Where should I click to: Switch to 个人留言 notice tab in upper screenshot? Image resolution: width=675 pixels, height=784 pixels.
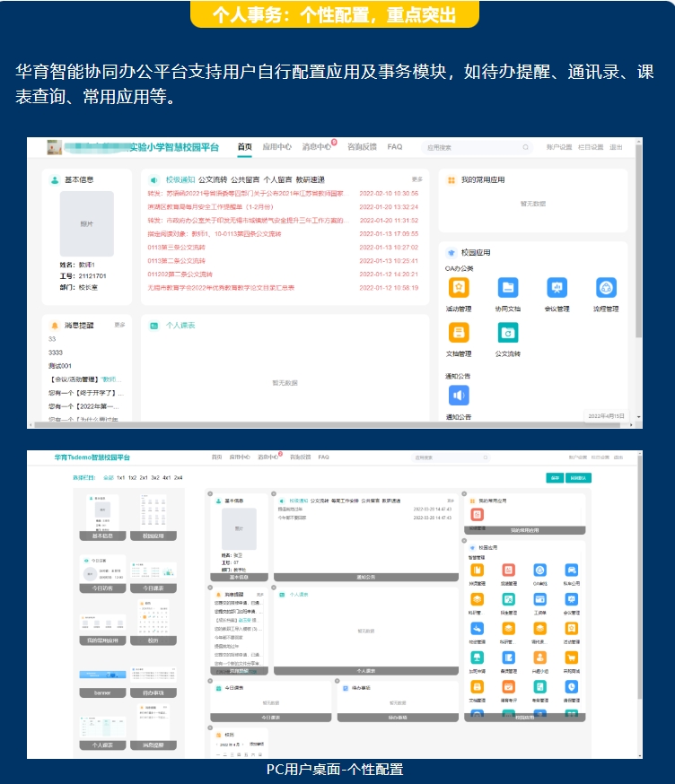coord(277,179)
